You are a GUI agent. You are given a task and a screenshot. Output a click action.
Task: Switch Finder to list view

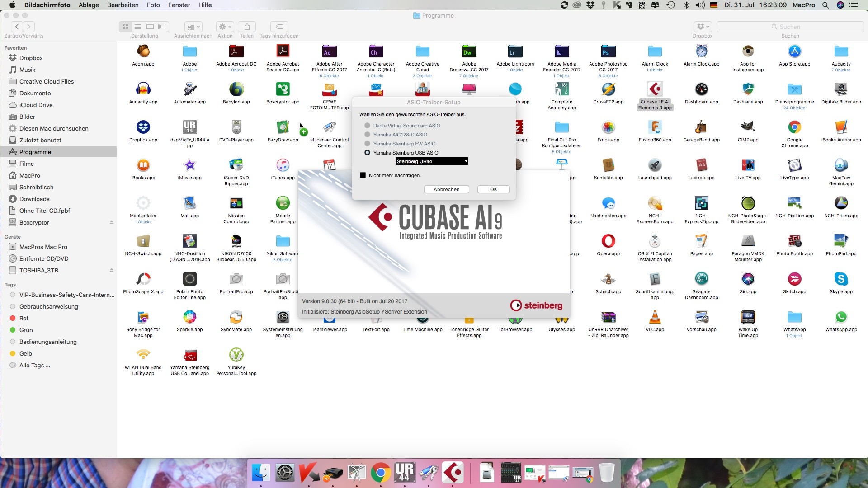tap(138, 27)
